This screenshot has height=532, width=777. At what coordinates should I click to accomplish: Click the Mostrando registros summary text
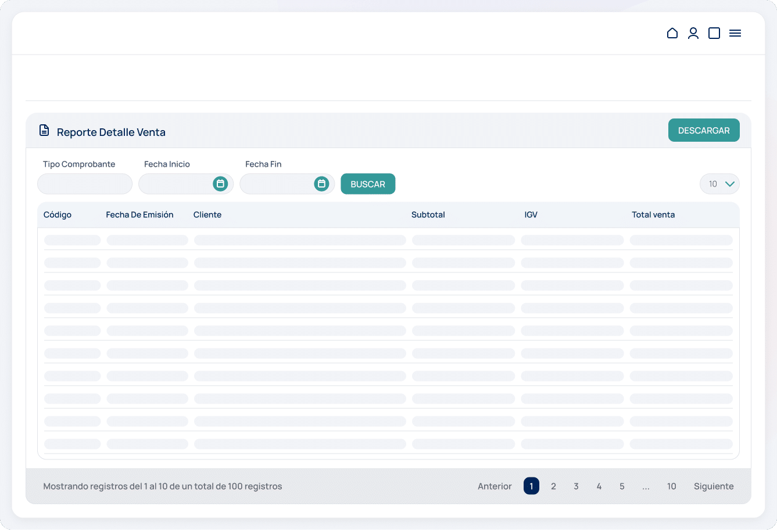pyautogui.click(x=163, y=486)
